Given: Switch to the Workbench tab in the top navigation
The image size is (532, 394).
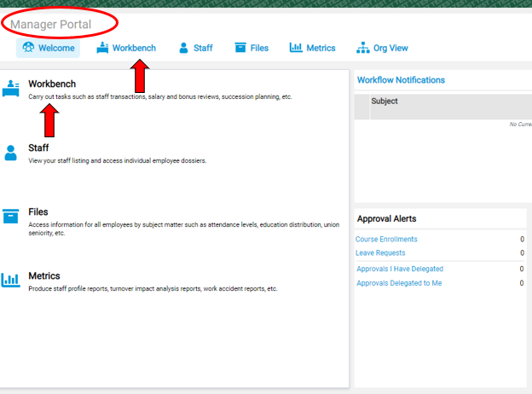Looking at the screenshot, I should point(134,48).
